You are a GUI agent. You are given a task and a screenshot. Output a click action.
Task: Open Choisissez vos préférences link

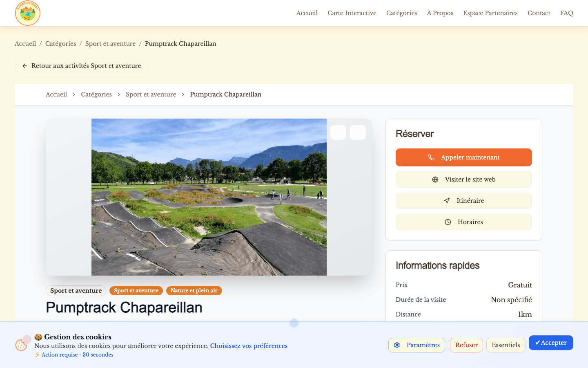click(x=249, y=346)
